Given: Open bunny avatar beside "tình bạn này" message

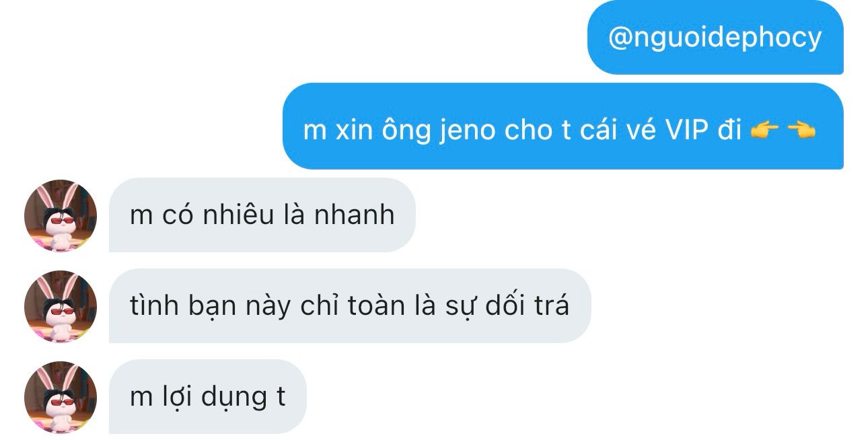Looking at the screenshot, I should (x=61, y=306).
